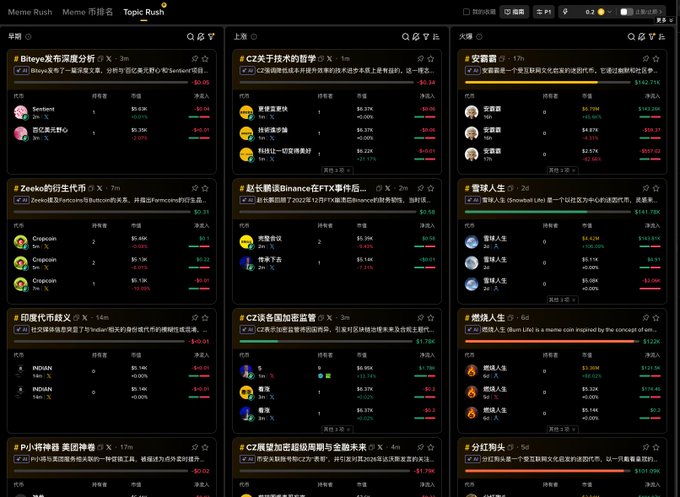Open sort options in the 火爆 column

(x=662, y=37)
